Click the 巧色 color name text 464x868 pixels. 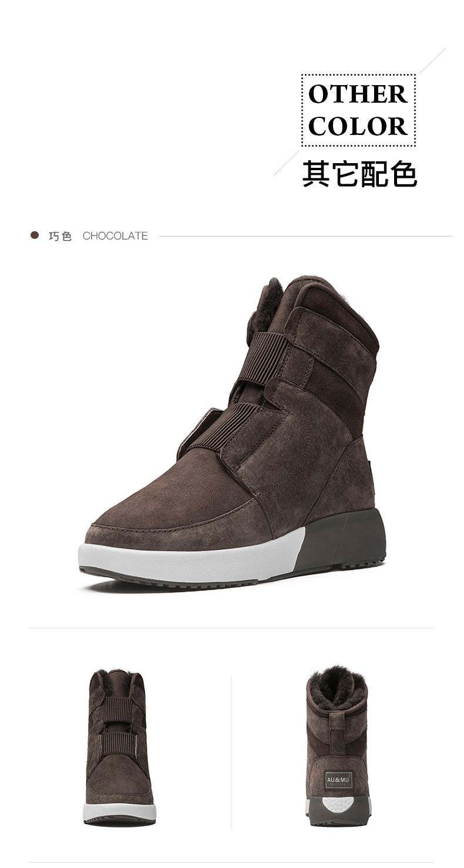(x=60, y=236)
